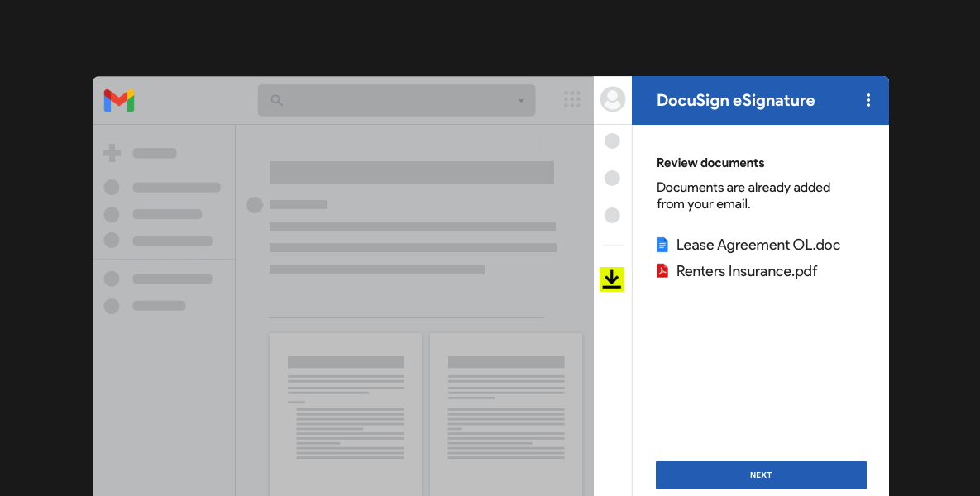This screenshot has width=980, height=496.
Task: Open the Google apps grid icon
Action: [x=572, y=99]
